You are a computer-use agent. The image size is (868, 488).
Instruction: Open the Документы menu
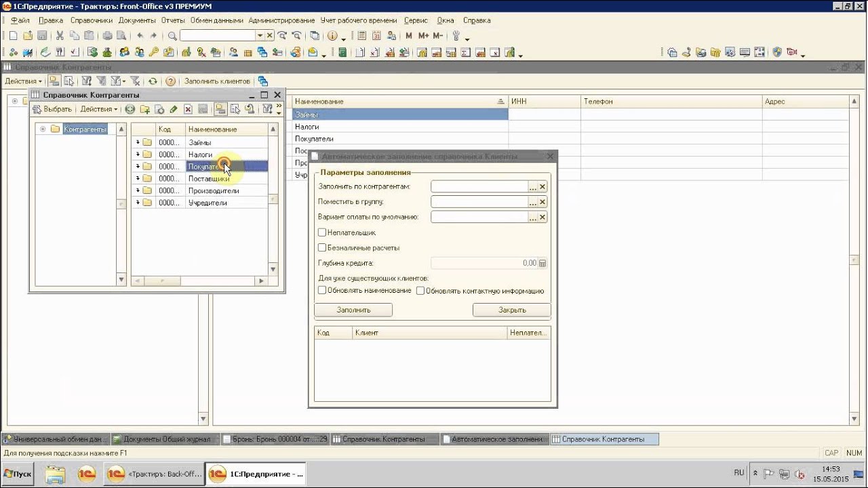(137, 20)
